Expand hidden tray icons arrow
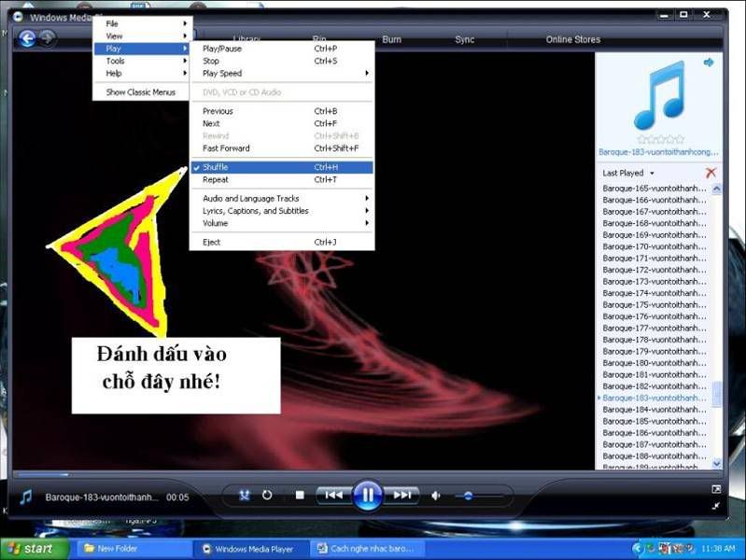 [638, 549]
